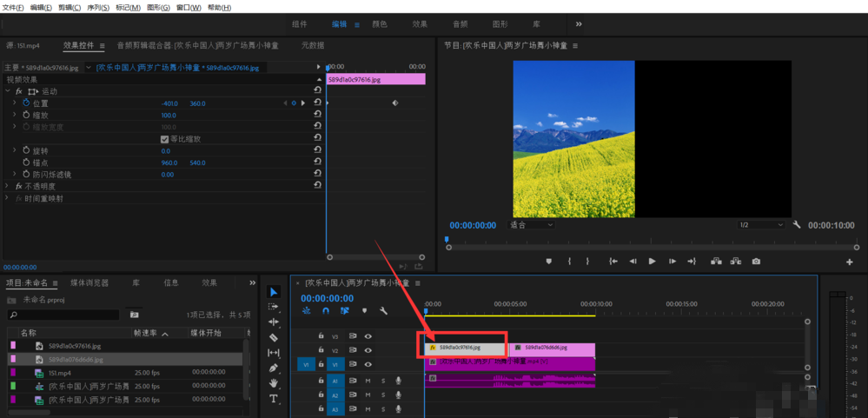Select the Pen tool in the toolbar
This screenshot has width=868, height=418.
tap(274, 368)
